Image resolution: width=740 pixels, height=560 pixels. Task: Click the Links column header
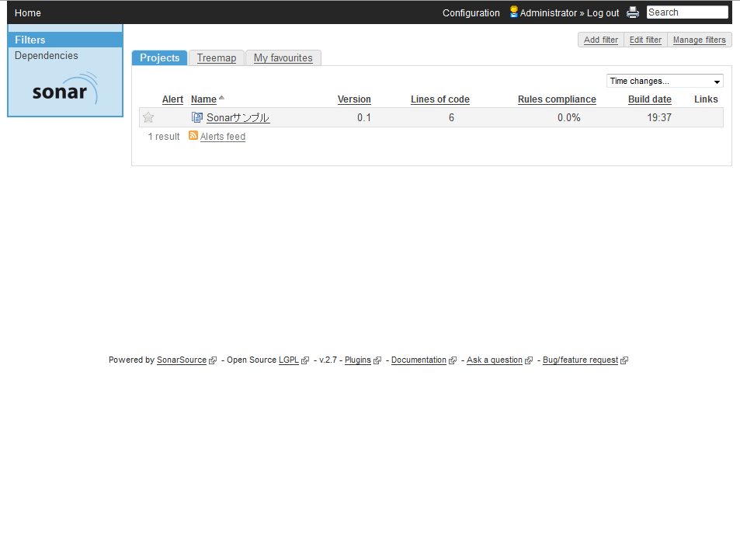(x=706, y=99)
